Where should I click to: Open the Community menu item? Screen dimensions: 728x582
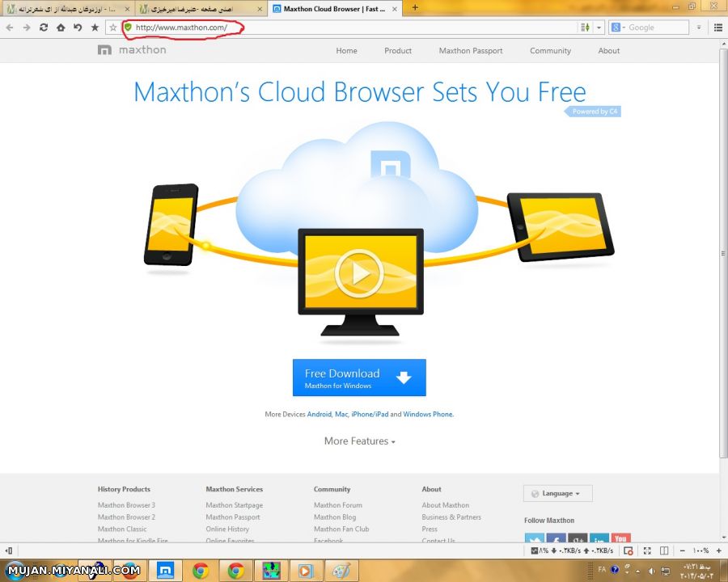pyautogui.click(x=550, y=51)
